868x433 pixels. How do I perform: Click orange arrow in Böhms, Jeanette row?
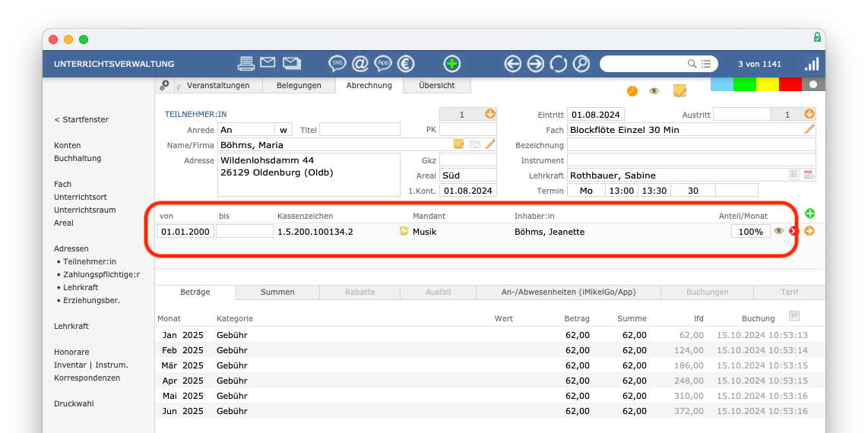[x=809, y=231]
